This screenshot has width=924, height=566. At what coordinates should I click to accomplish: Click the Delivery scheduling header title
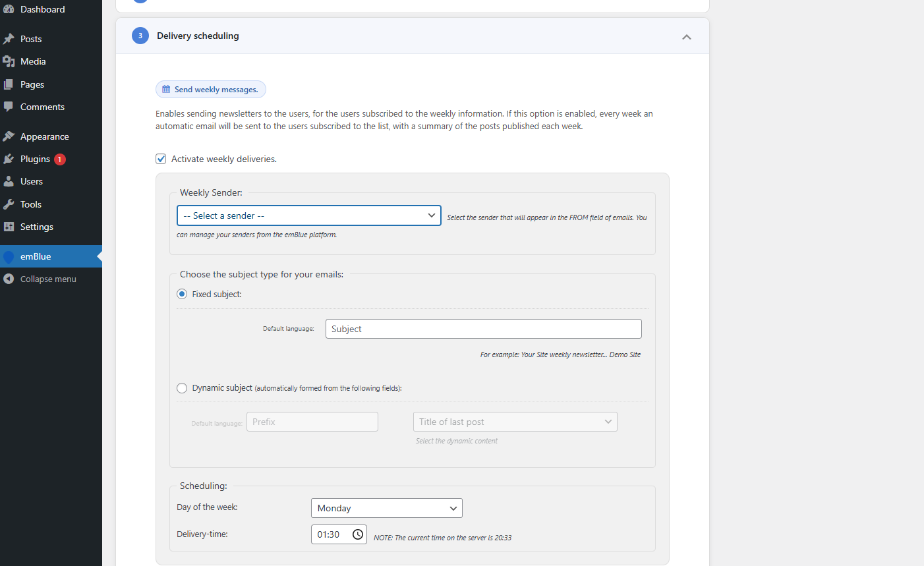pyautogui.click(x=198, y=36)
